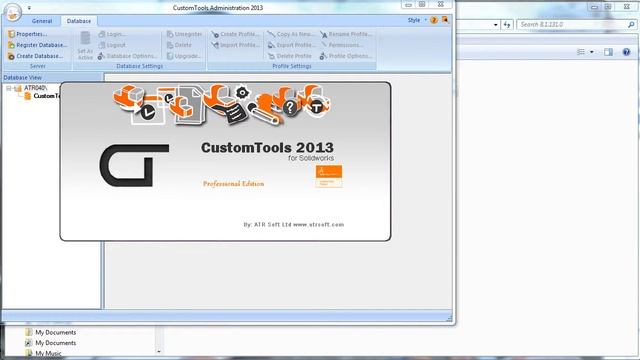Click the Explorer search input field
The width and height of the screenshot is (640, 360).
[x=571, y=24]
